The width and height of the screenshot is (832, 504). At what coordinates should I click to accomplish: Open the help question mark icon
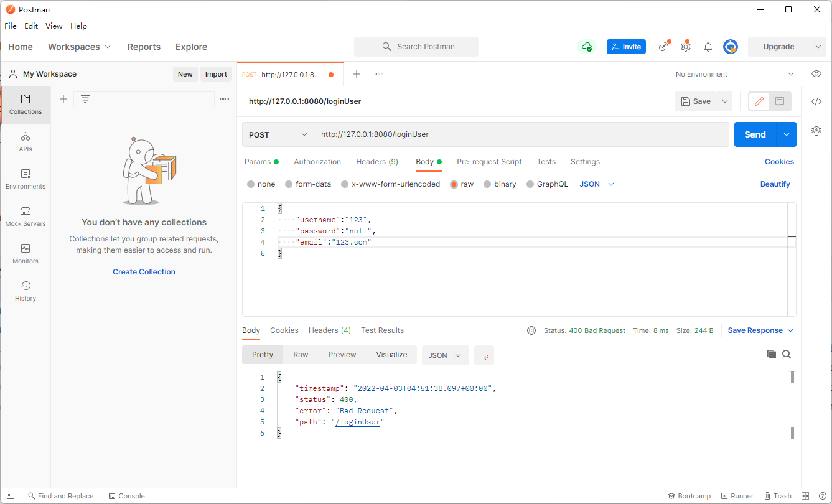(823, 496)
